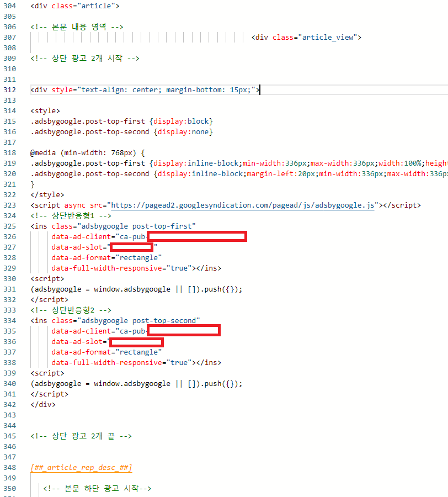
Task: Place cursor on div class="article" line
Action: coord(74,6)
